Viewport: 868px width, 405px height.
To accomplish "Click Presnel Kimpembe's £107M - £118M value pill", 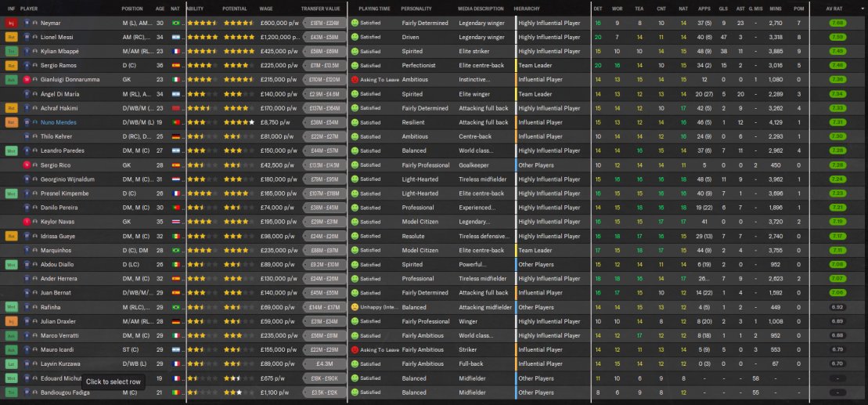I will (x=324, y=193).
